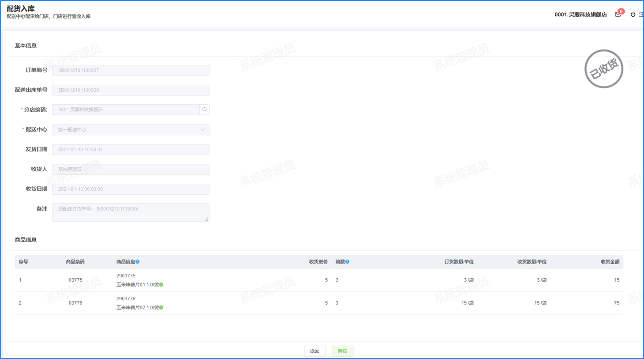Click the 备注 text area
644x359 pixels.
[131, 212]
